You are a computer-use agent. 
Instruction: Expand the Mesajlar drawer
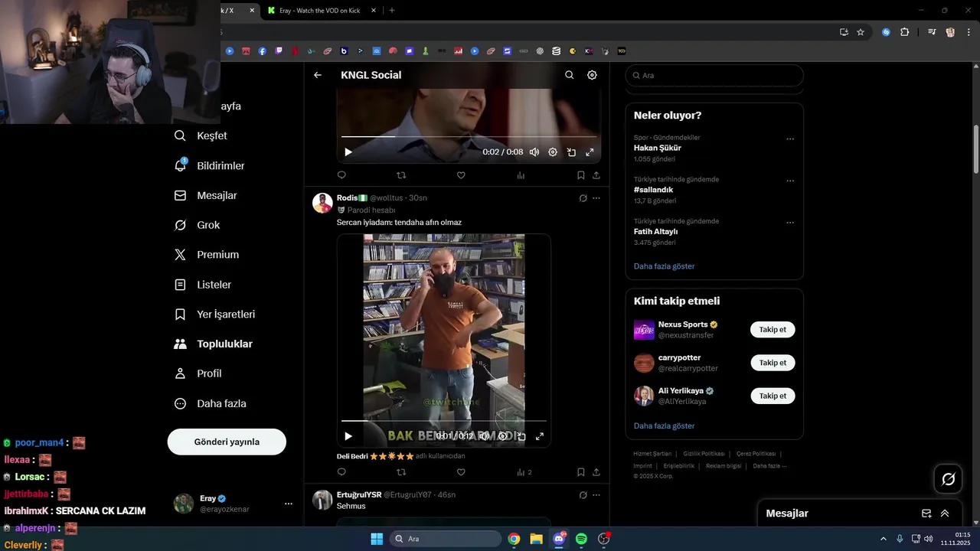[945, 514]
